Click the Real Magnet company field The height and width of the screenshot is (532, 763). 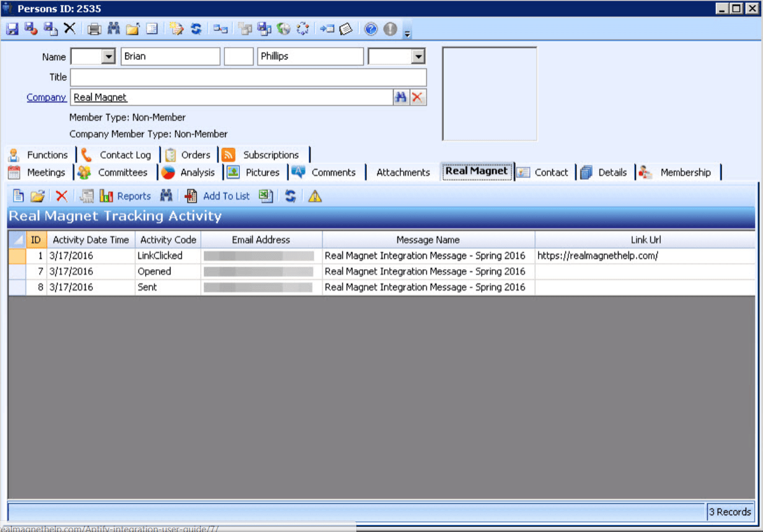232,97
